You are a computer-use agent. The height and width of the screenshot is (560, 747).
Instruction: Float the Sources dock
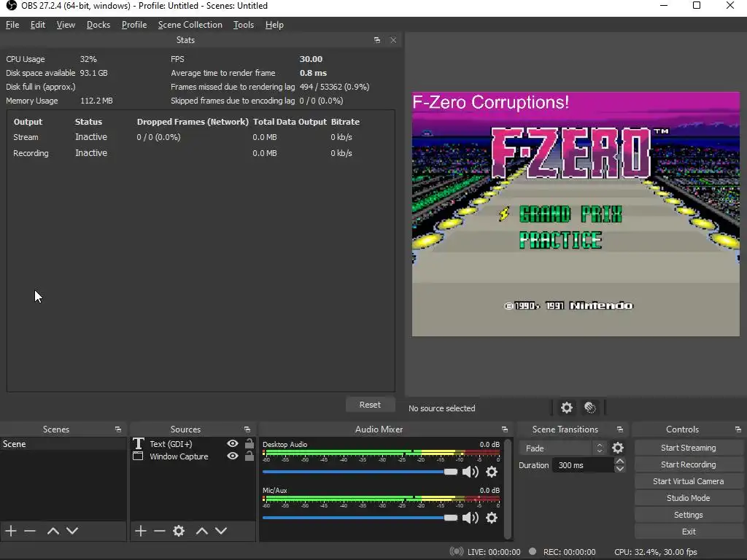tap(247, 429)
